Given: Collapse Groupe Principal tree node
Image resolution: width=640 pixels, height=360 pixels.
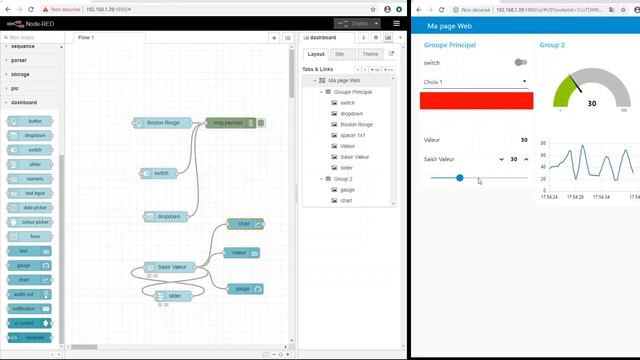Looking at the screenshot, I should (x=321, y=92).
